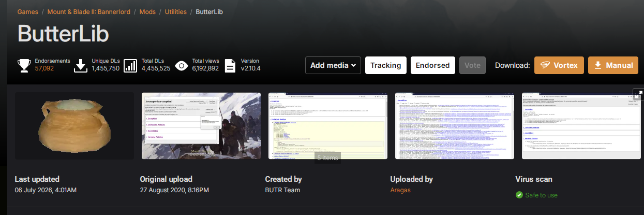The image size is (644, 215).
Task: Click the green Safe to use checkmark icon
Action: pos(519,195)
